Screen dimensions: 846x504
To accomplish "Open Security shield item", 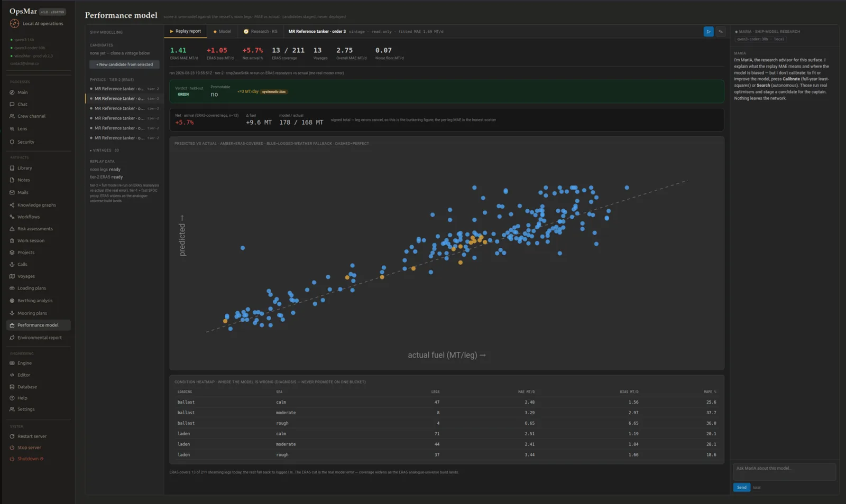I will [25, 142].
